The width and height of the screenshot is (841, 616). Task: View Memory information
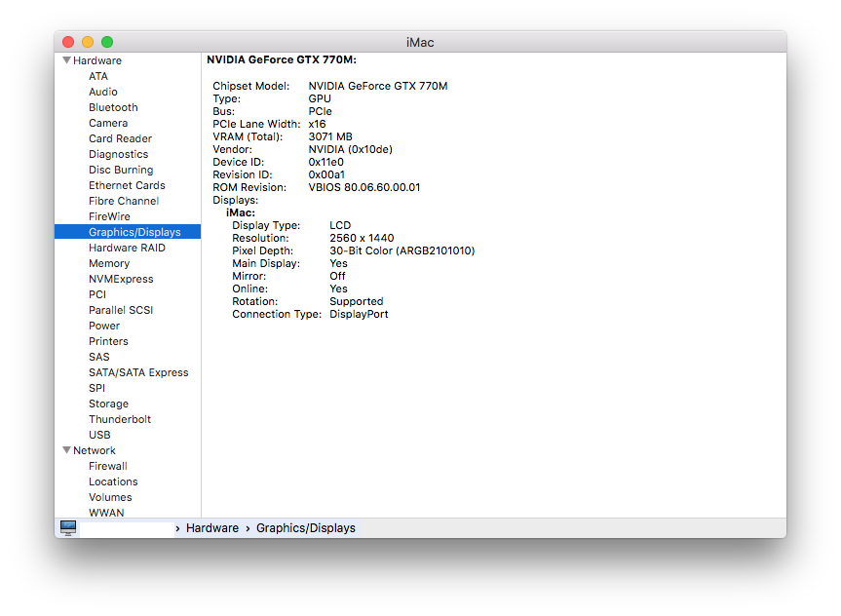[x=109, y=263]
